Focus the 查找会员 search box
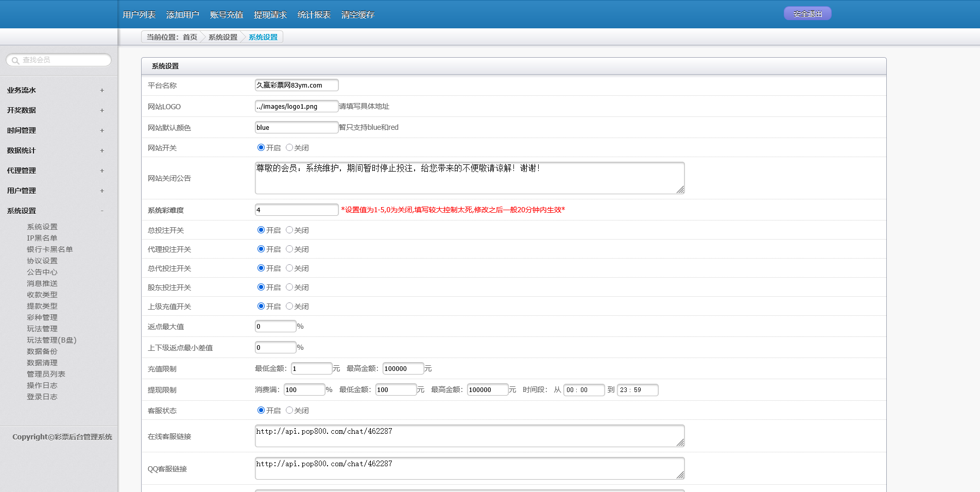 [59, 60]
